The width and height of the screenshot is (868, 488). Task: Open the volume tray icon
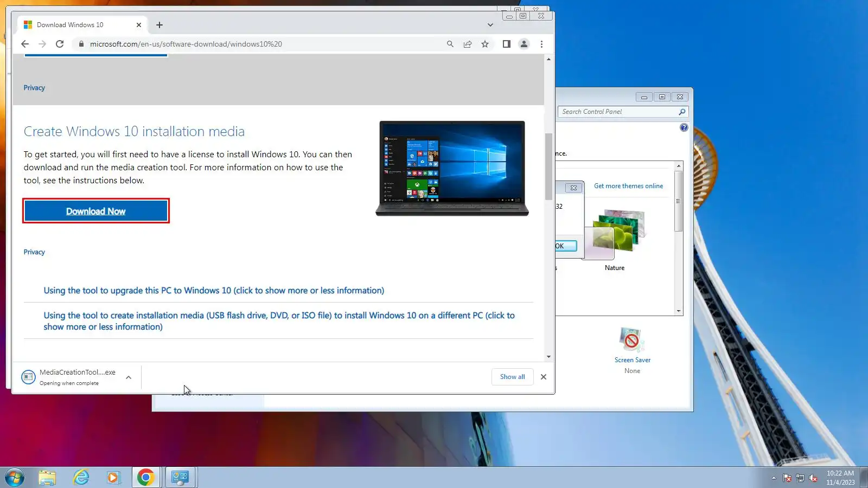pyautogui.click(x=813, y=478)
